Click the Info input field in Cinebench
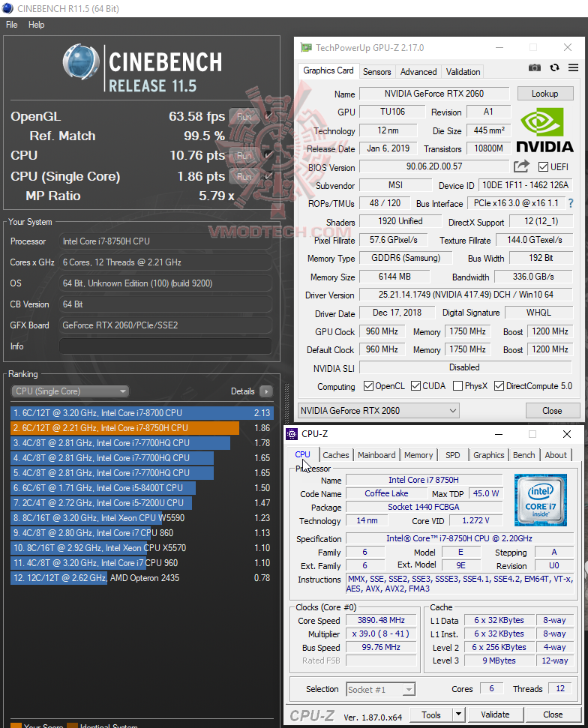This screenshot has width=588, height=728. (165, 346)
